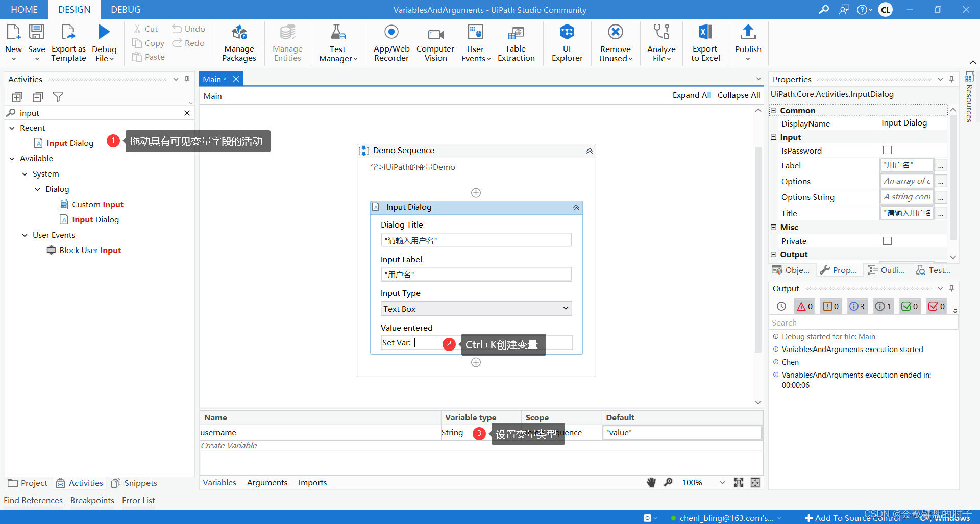Switch to the Project panel tab
980x524 pixels.
[x=28, y=483]
